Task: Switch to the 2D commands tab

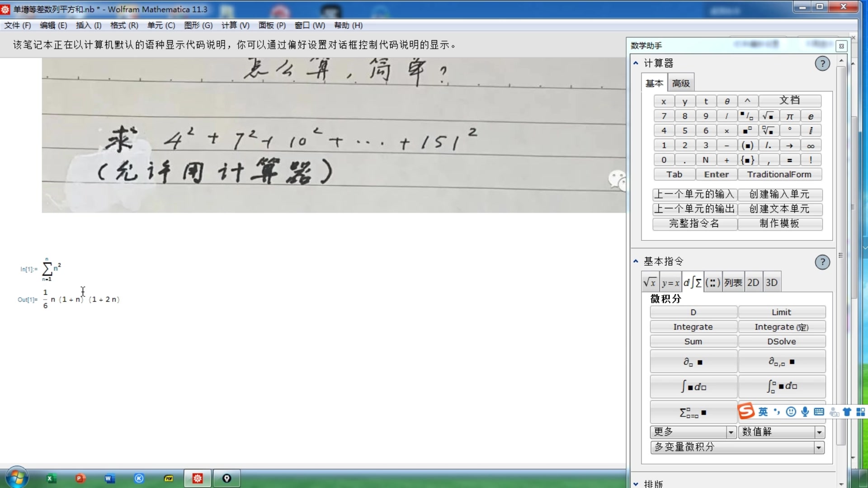Action: [x=753, y=283]
